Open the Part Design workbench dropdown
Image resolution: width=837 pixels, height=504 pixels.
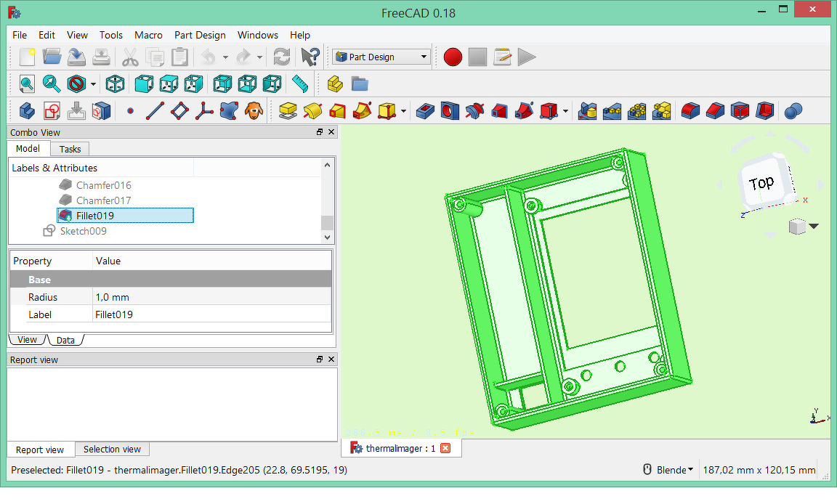[x=381, y=57]
